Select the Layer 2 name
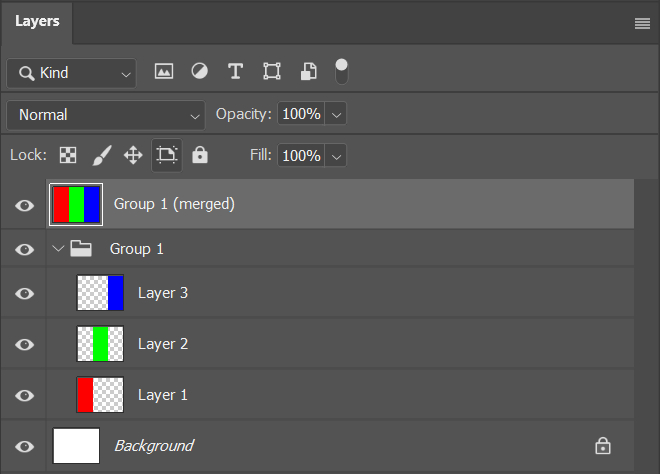The image size is (660, 474). click(x=163, y=344)
